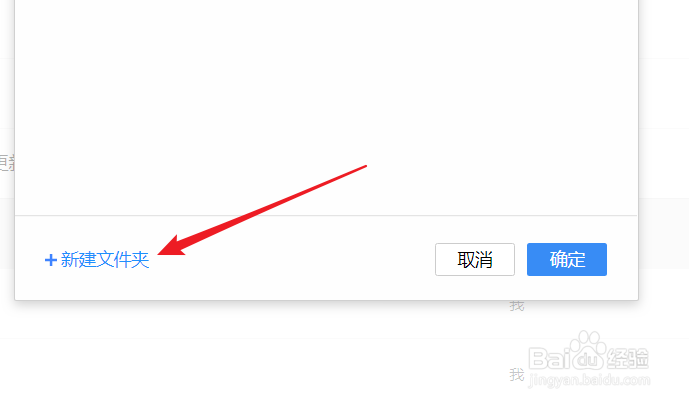
Task: Click the grey highlighted row right of the dialog
Action: tap(664, 233)
